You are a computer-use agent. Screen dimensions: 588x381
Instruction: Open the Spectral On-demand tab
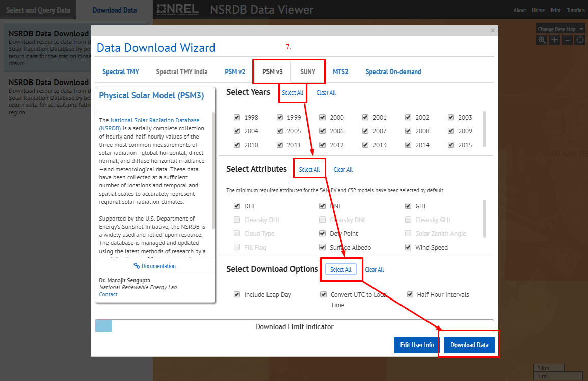click(x=393, y=72)
